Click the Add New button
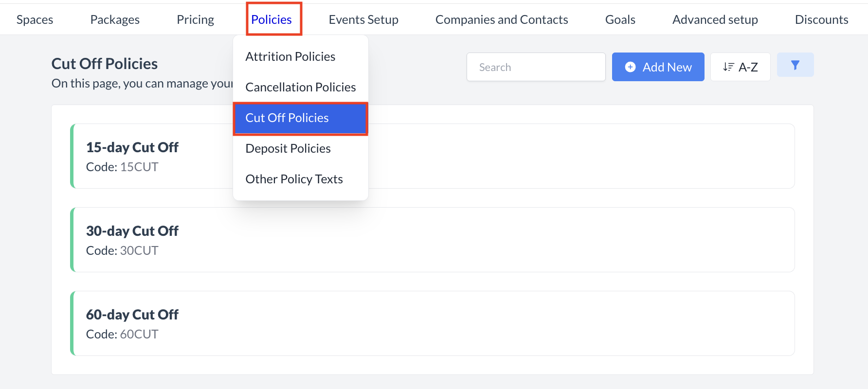 [658, 67]
